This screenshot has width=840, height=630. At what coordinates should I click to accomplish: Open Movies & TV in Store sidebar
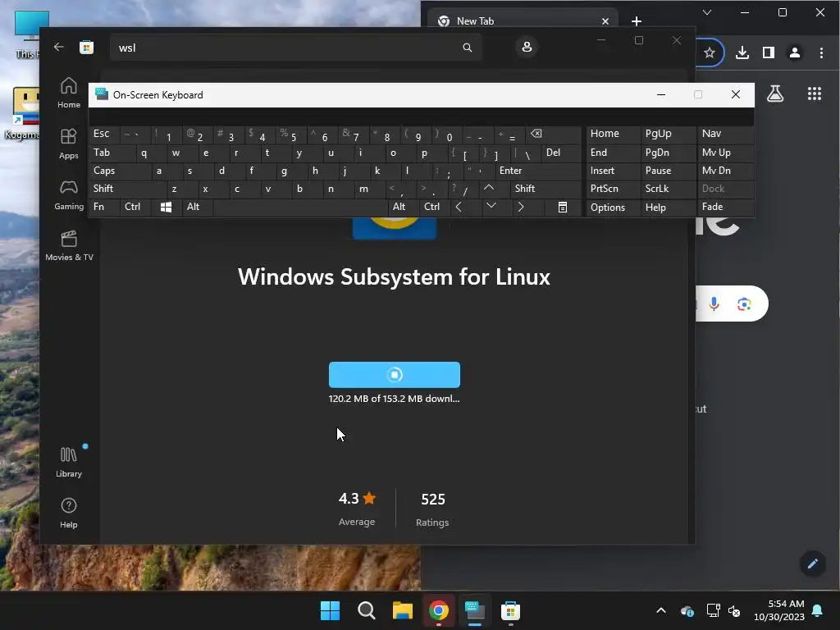(x=69, y=245)
